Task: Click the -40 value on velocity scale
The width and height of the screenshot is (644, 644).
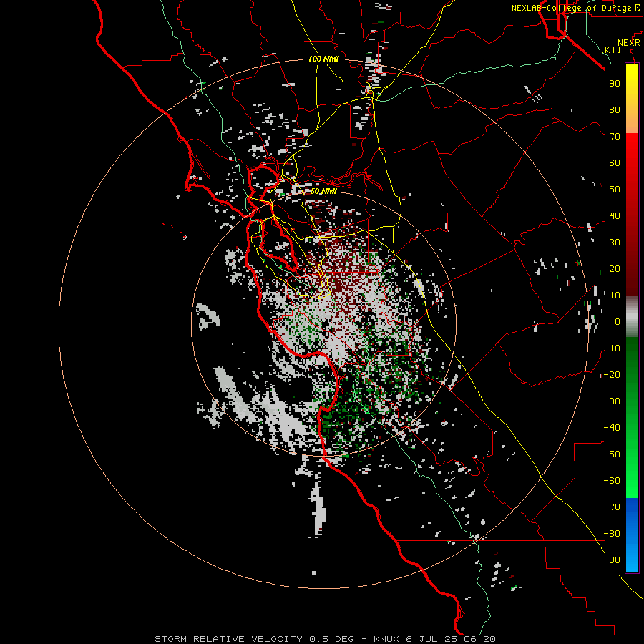Action: point(612,428)
